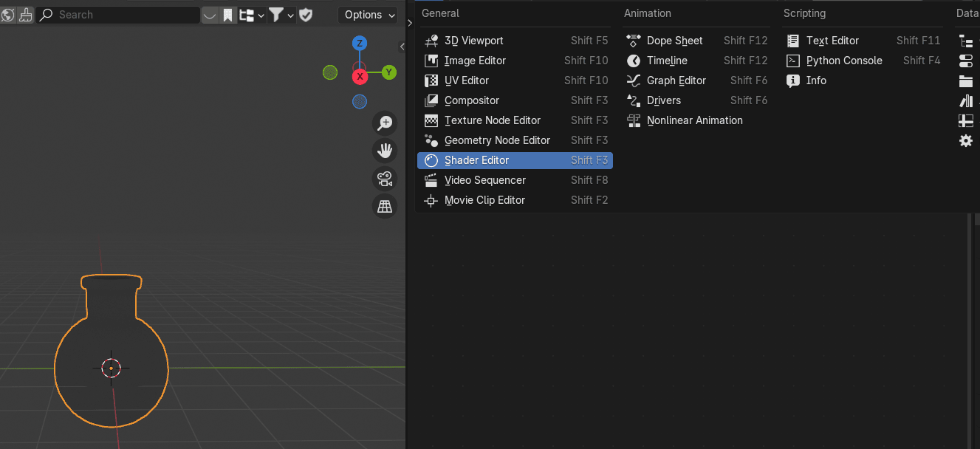Switch perspective/orthographic with grid icon
This screenshot has width=980, height=449.
(x=384, y=207)
